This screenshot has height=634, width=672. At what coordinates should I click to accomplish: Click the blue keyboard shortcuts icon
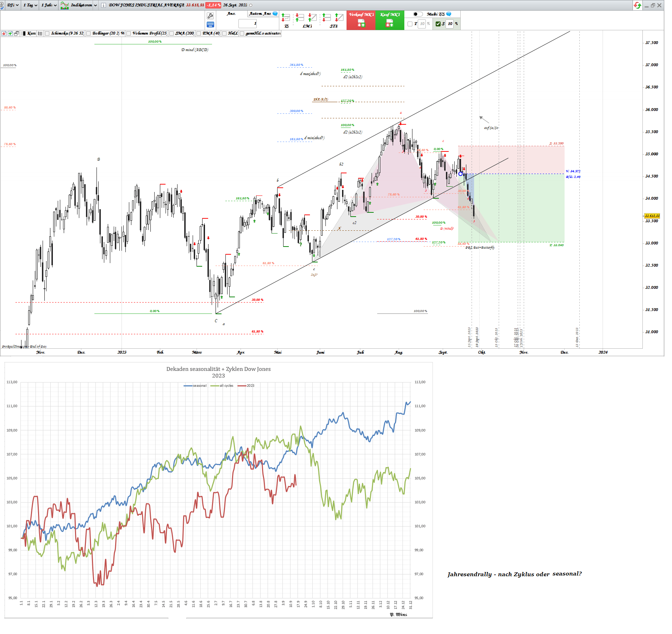click(210, 24)
